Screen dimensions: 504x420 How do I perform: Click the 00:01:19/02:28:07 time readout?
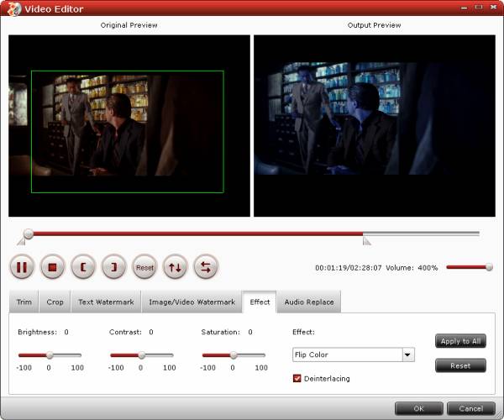(x=349, y=268)
